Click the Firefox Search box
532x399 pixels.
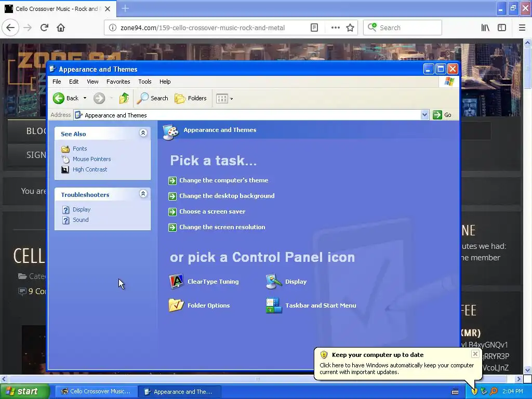pos(403,28)
